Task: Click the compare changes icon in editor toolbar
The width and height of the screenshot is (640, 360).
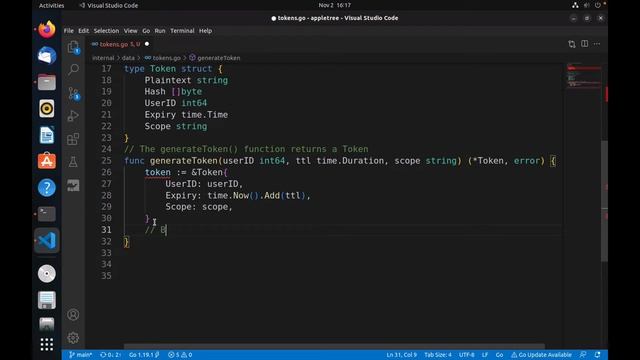Action: [571, 44]
